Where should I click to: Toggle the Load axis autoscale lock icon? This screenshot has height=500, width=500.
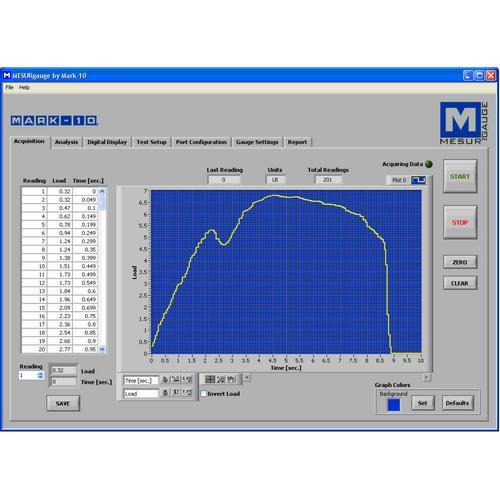[165, 393]
